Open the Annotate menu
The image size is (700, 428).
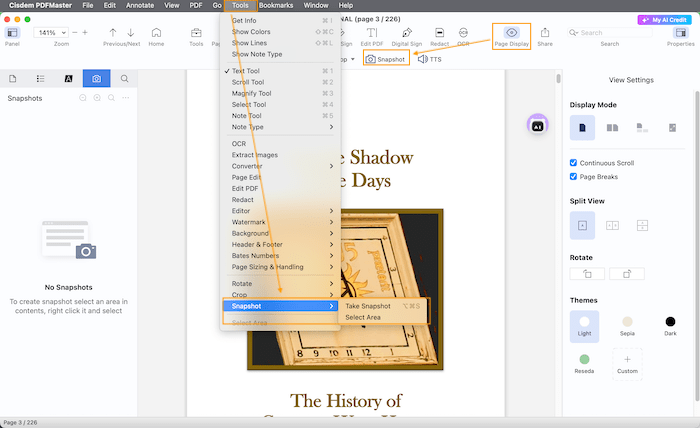140,5
